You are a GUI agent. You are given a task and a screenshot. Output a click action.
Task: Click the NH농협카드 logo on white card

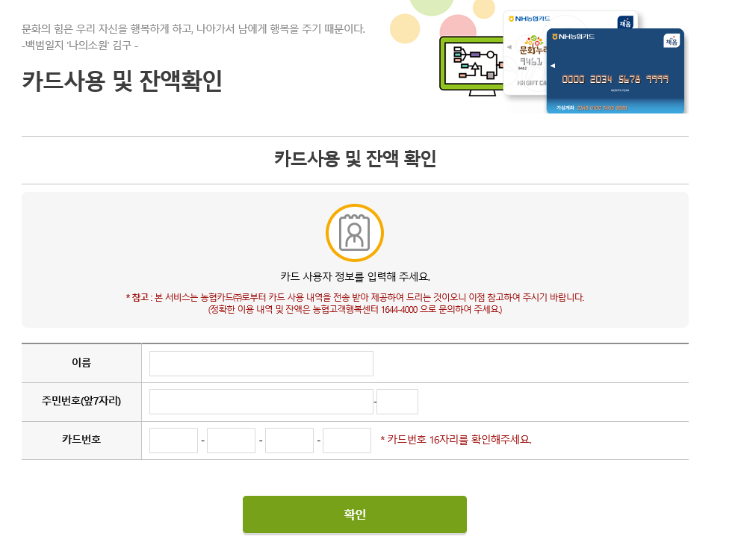(x=530, y=19)
